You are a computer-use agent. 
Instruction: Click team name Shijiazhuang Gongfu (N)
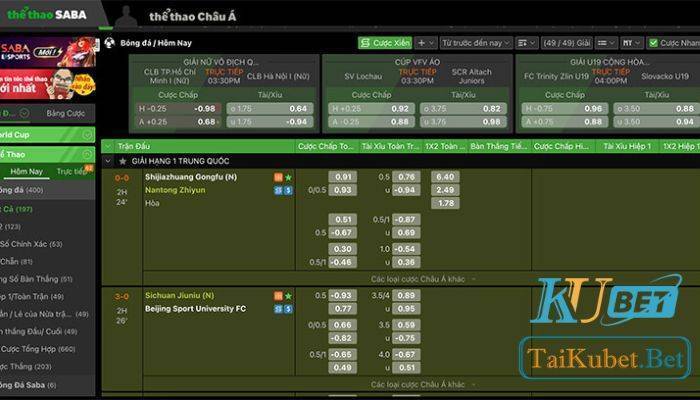(x=191, y=177)
